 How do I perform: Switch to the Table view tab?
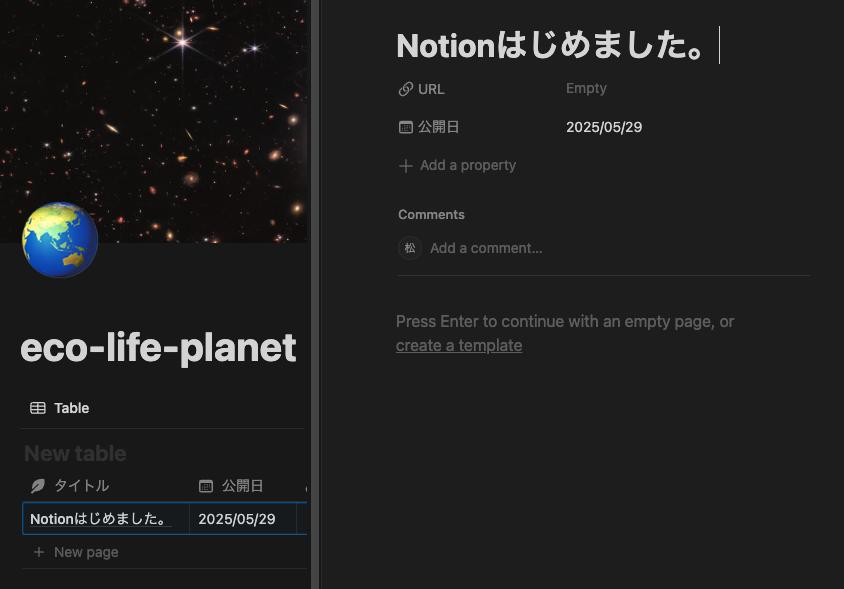click(60, 408)
